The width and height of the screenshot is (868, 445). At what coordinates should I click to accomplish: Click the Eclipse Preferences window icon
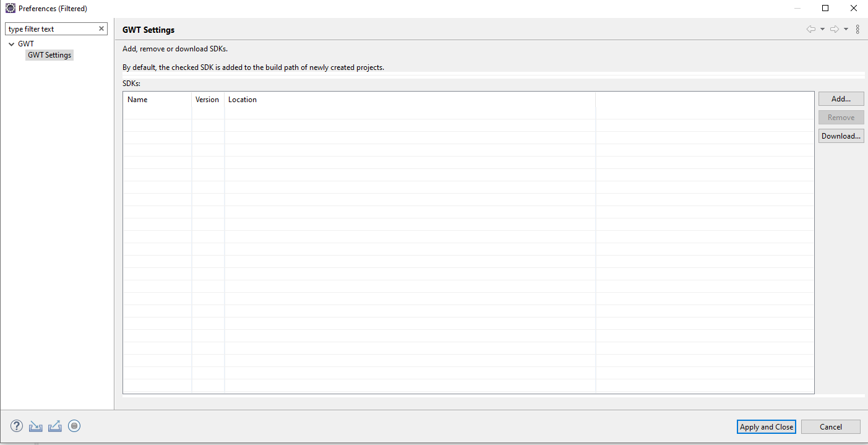click(x=10, y=8)
